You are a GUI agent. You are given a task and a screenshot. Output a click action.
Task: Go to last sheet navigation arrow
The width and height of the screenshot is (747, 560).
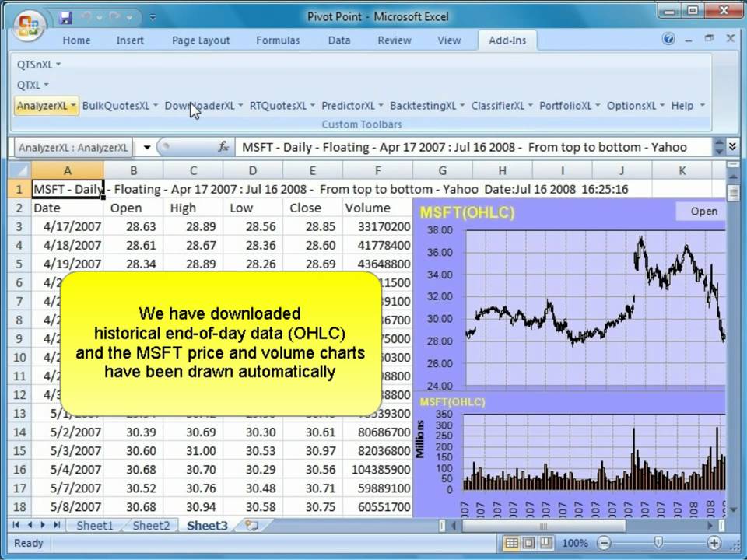coord(57,525)
